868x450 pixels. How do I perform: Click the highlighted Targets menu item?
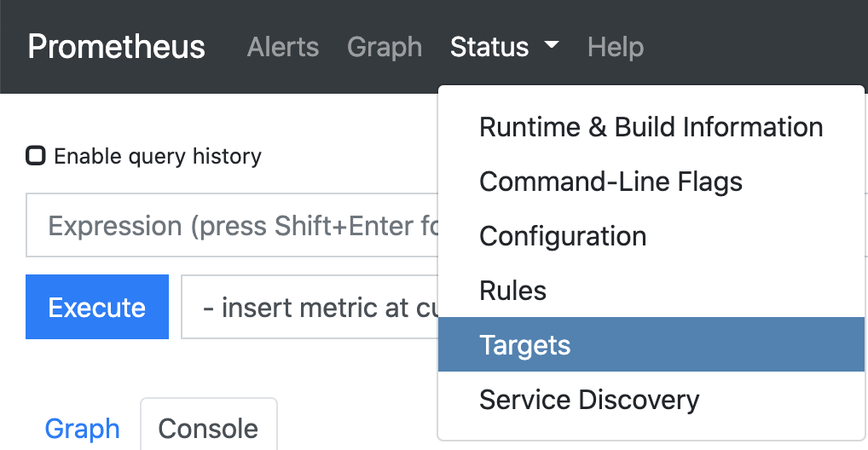coord(525,345)
